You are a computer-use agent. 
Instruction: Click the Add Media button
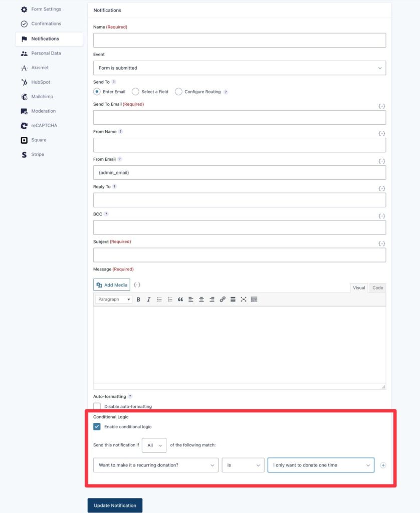tap(112, 285)
